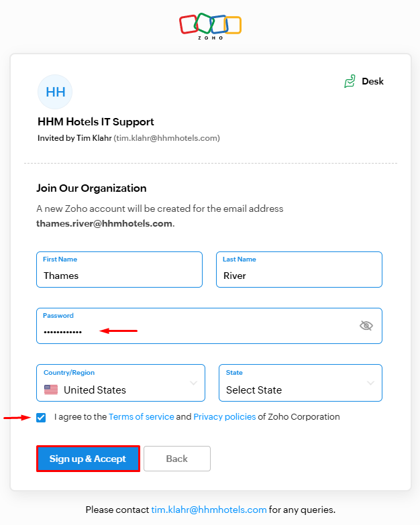
Task: Open the Privacy policies link
Action: point(224,417)
